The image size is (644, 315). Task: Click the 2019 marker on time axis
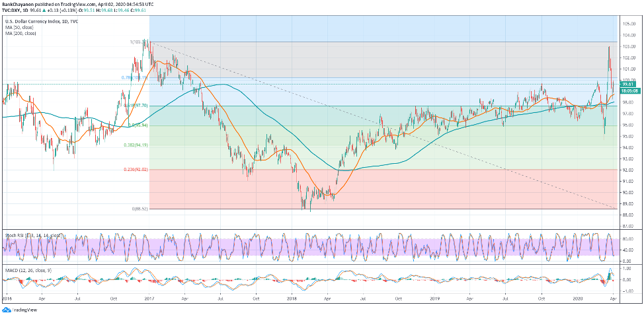434,299
